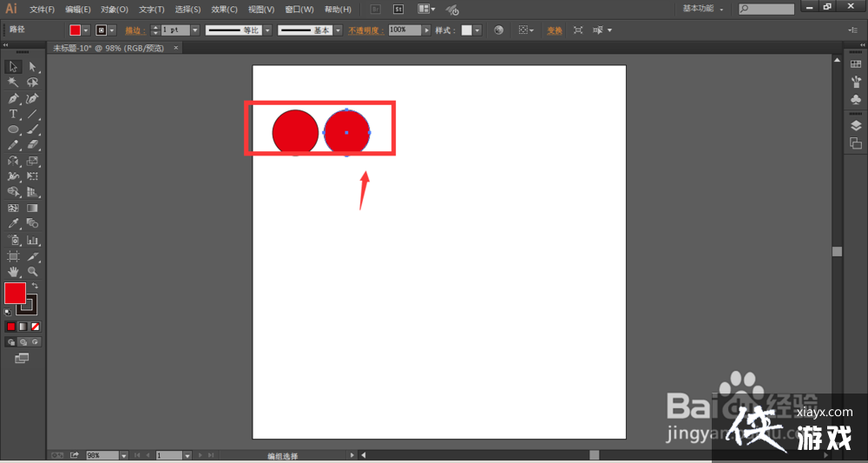Screen dimensions: 868x463
Task: Click the Recolor Artwork icon
Action: (499, 30)
